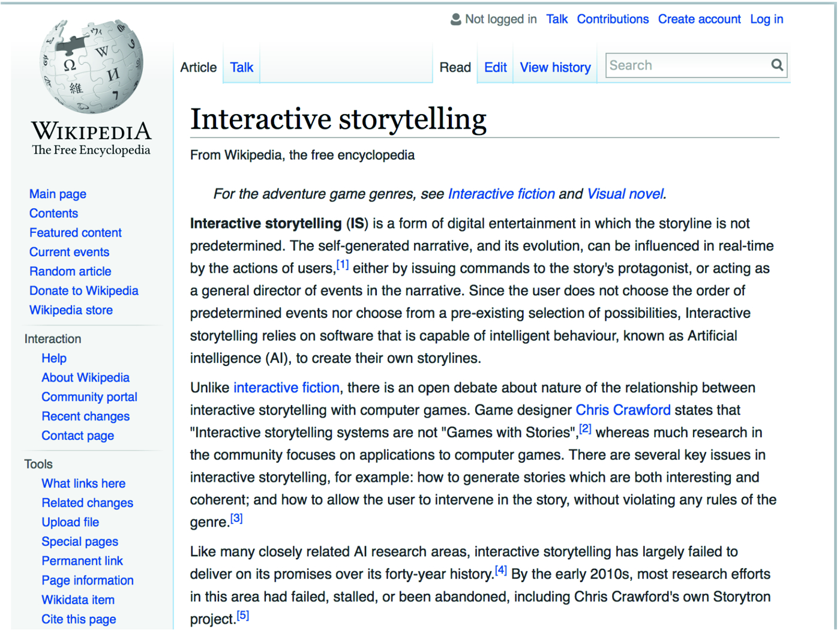The image size is (840, 630).
Task: Open the user Talk link in header
Action: [557, 19]
